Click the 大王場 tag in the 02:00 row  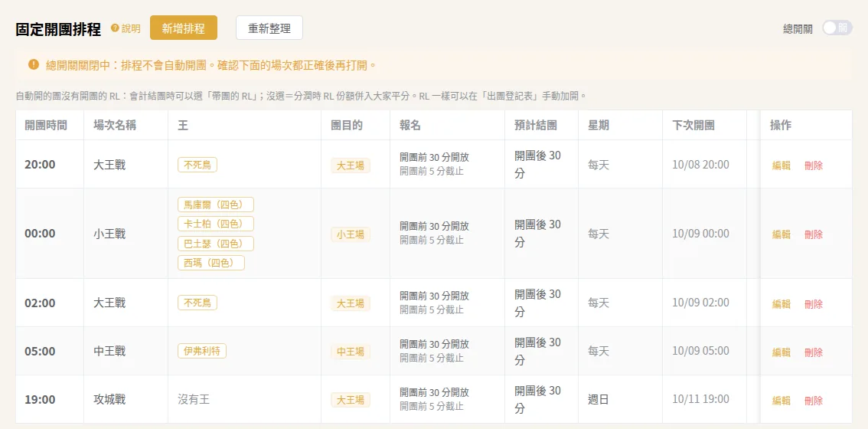(x=351, y=303)
